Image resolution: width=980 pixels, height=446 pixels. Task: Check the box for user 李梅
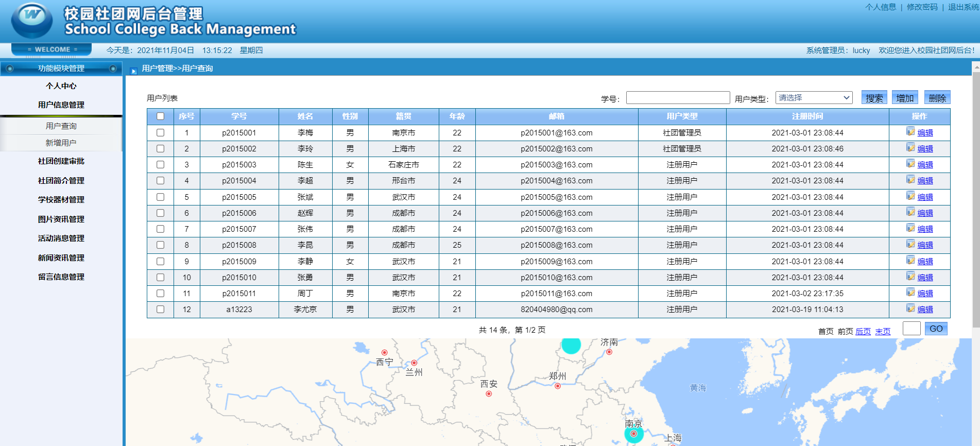click(161, 133)
